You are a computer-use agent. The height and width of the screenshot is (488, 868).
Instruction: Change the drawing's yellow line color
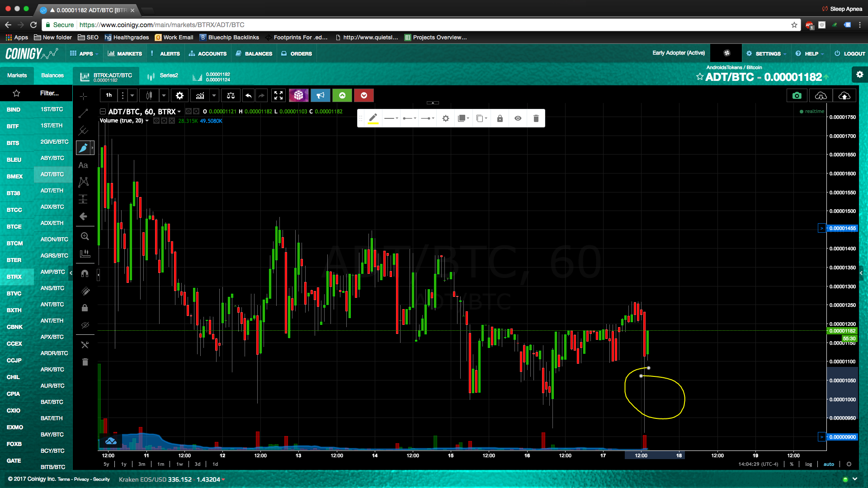[x=373, y=118]
